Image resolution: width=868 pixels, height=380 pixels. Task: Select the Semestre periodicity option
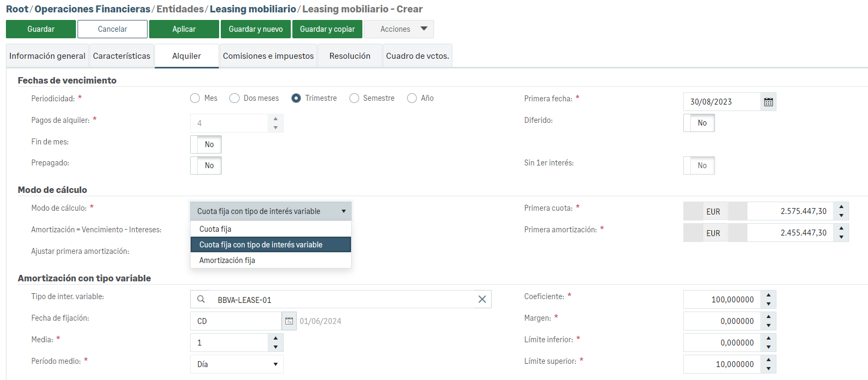click(354, 98)
